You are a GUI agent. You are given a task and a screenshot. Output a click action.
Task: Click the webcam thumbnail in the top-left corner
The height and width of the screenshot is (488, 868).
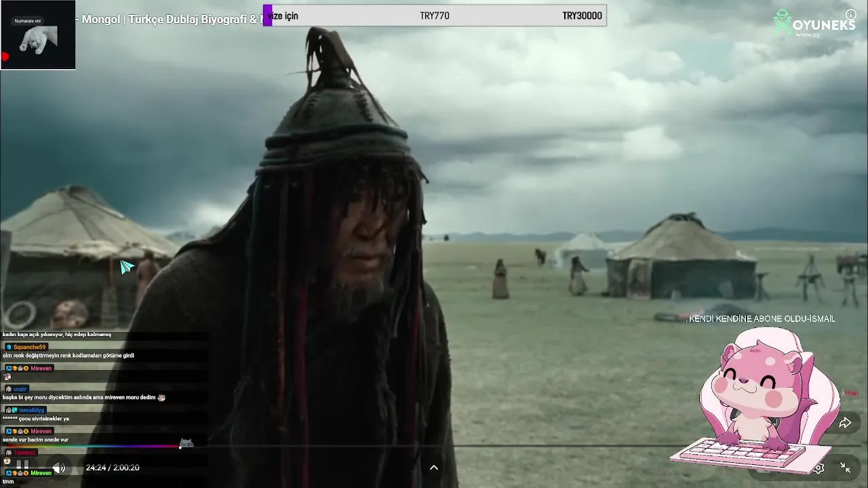coord(38,35)
